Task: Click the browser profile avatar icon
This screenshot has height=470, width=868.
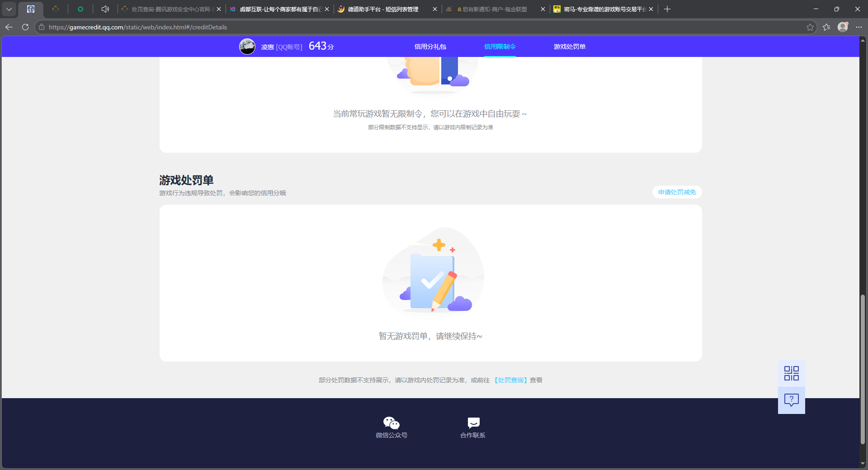Action: 843,27
